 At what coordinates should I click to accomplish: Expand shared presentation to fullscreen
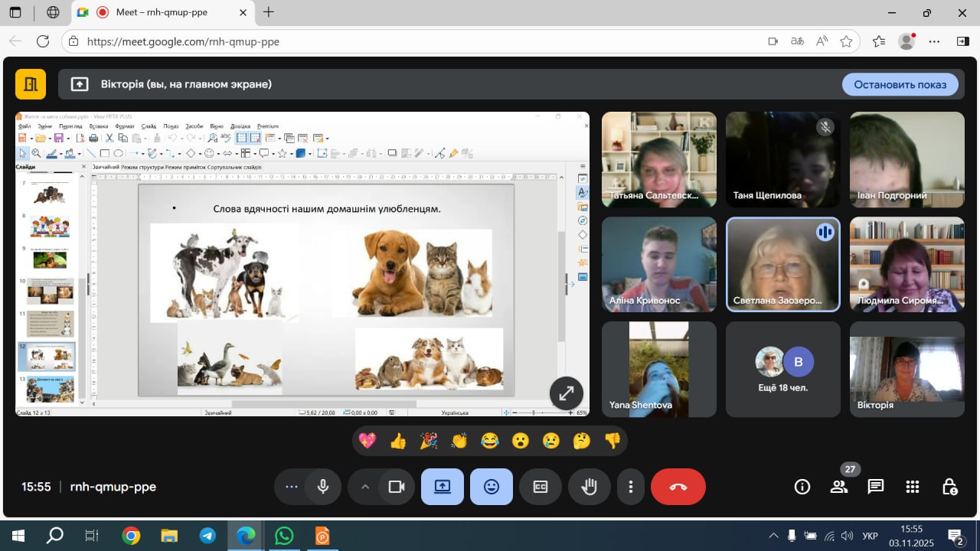click(567, 393)
